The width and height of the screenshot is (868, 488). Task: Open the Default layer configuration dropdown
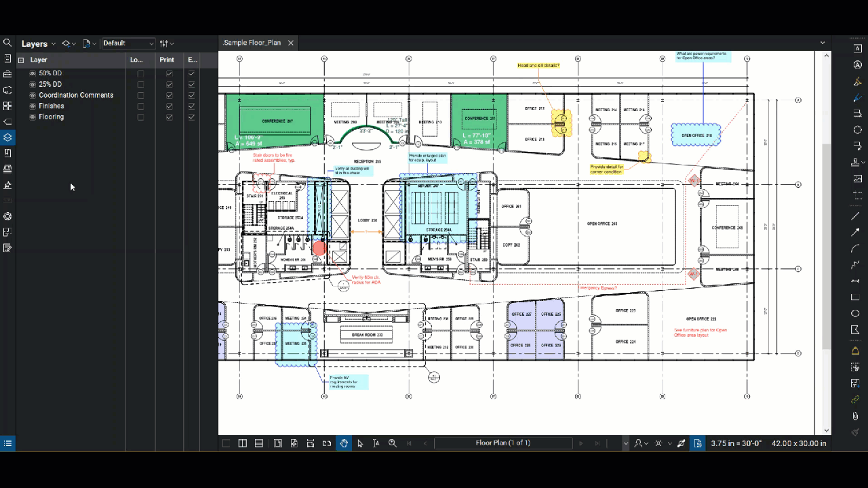pos(128,43)
